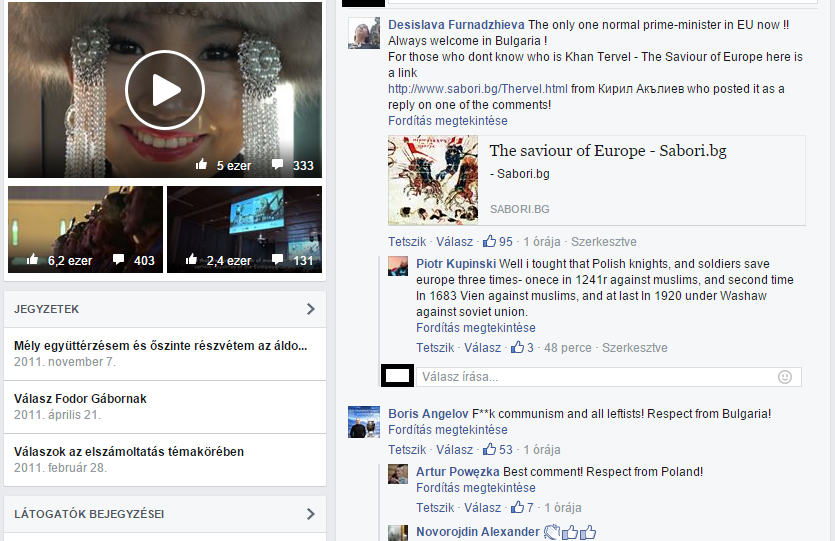
Task: Click Novorojdin Alexander's avatar
Action: pos(398,533)
